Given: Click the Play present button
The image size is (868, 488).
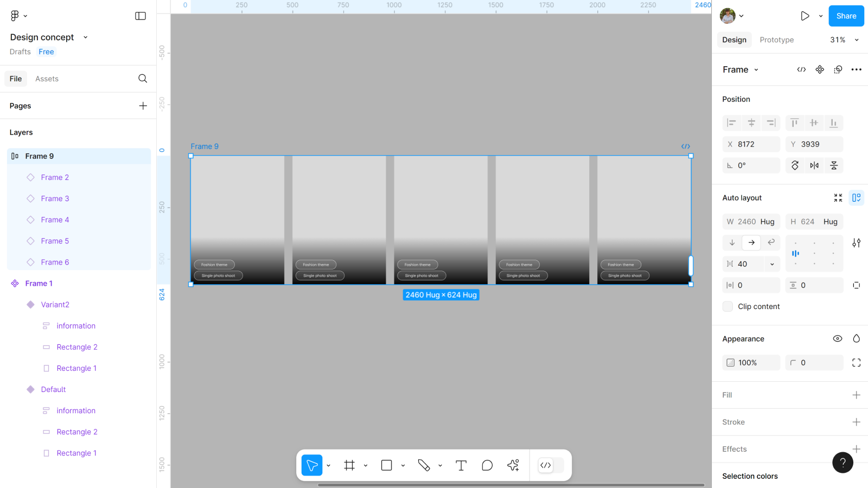Looking at the screenshot, I should coord(805,16).
